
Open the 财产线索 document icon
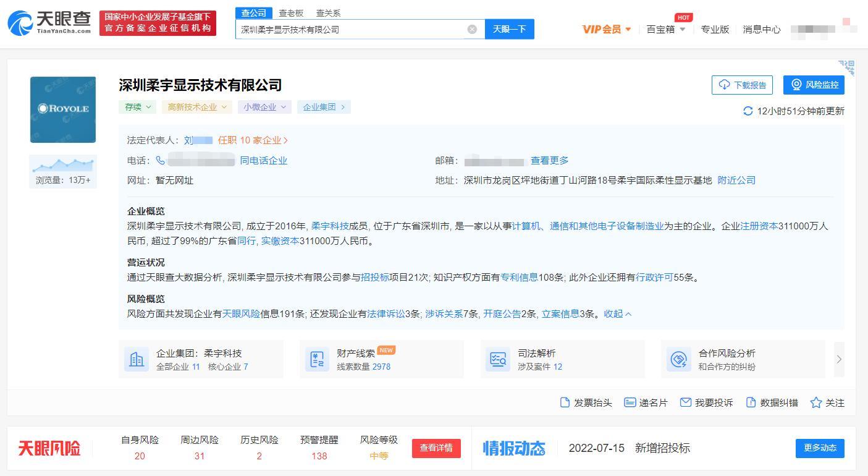pyautogui.click(x=317, y=359)
